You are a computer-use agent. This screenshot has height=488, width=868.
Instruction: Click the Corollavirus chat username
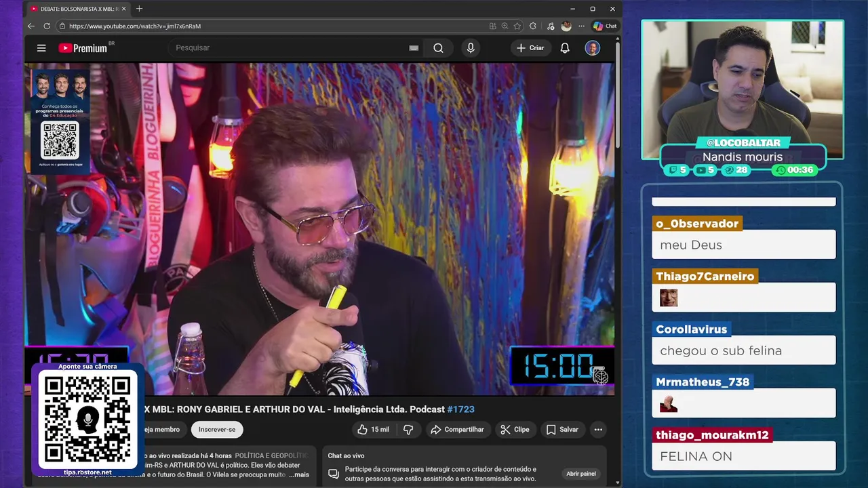click(x=691, y=329)
